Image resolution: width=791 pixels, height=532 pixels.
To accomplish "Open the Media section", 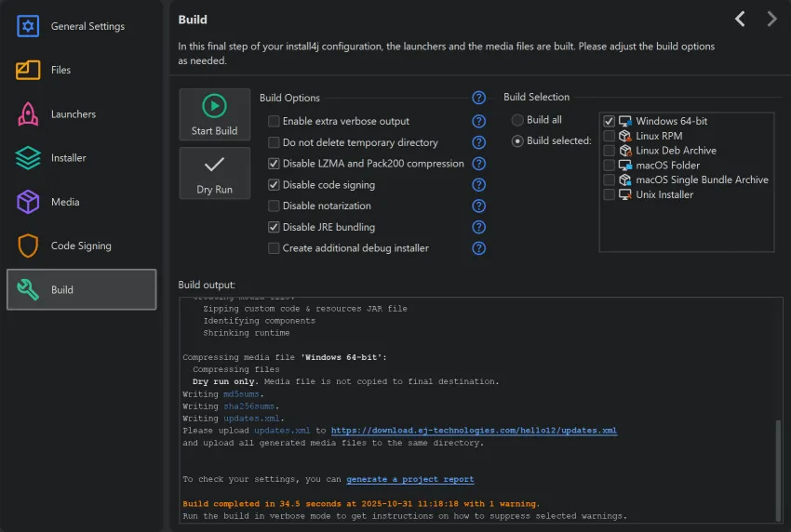I will pos(81,202).
